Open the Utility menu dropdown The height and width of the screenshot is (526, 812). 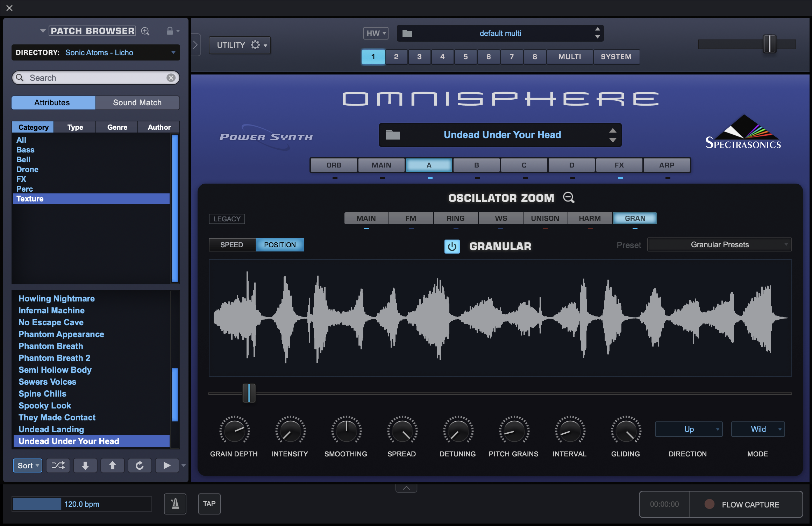240,45
